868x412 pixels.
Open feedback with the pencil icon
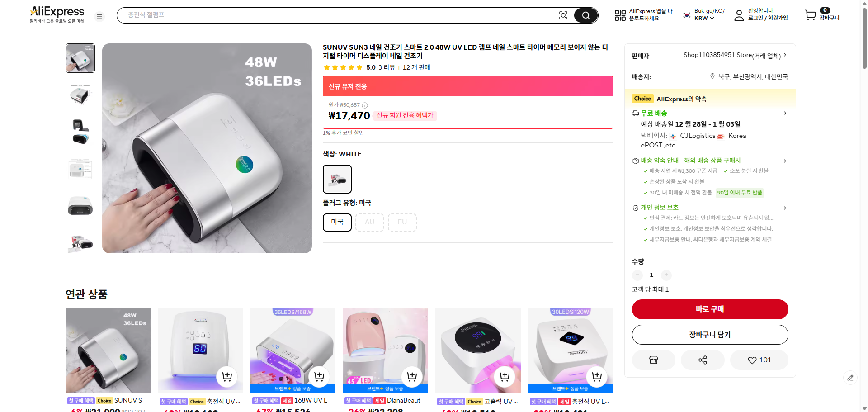point(851,378)
